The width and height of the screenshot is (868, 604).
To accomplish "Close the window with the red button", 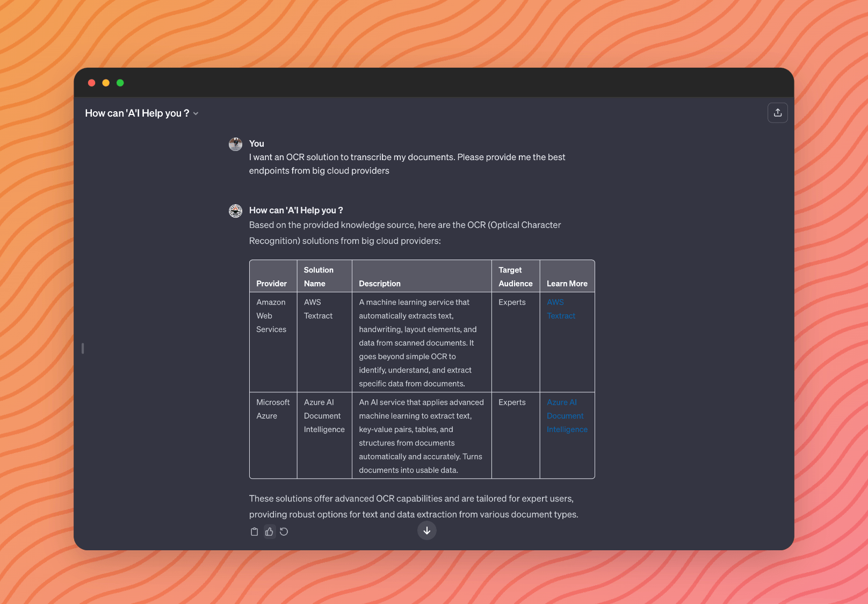I will [91, 83].
